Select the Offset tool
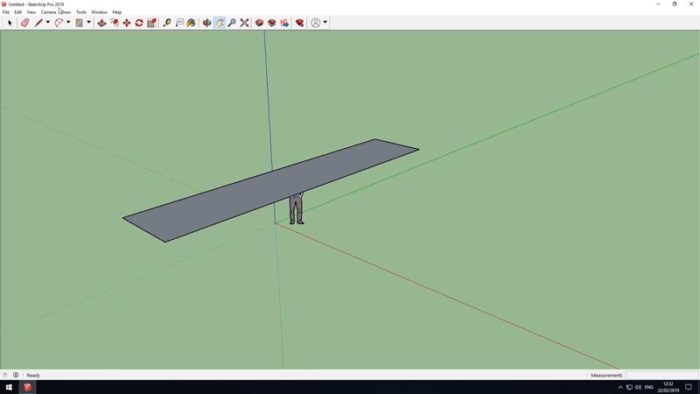This screenshot has width=700, height=394. click(115, 23)
